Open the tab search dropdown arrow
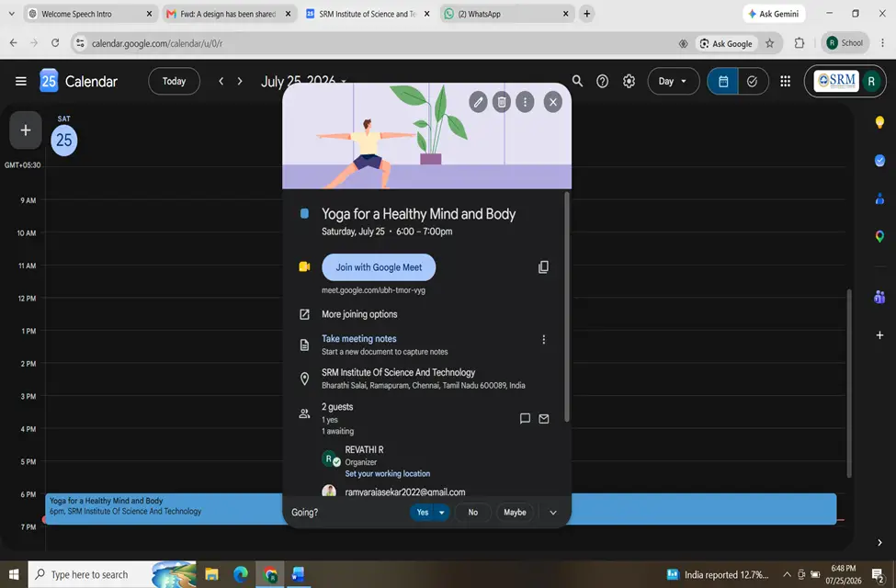Viewport: 896px width, 588px height. pyautogui.click(x=11, y=14)
